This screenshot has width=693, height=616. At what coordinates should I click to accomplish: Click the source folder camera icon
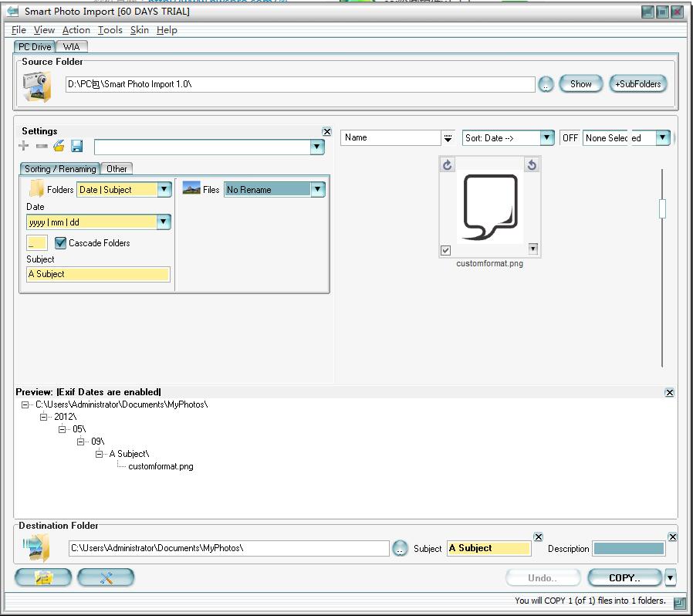coord(37,86)
